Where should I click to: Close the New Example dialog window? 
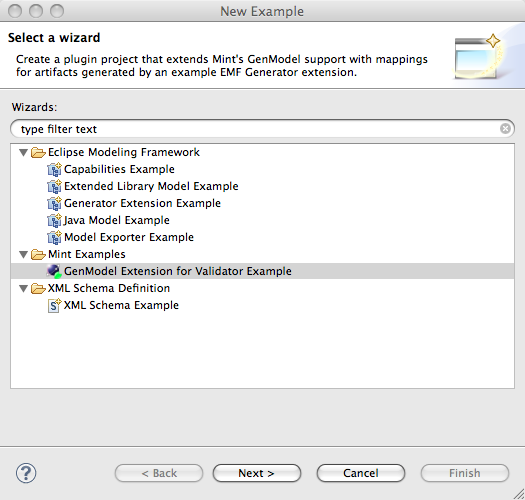pos(15,11)
